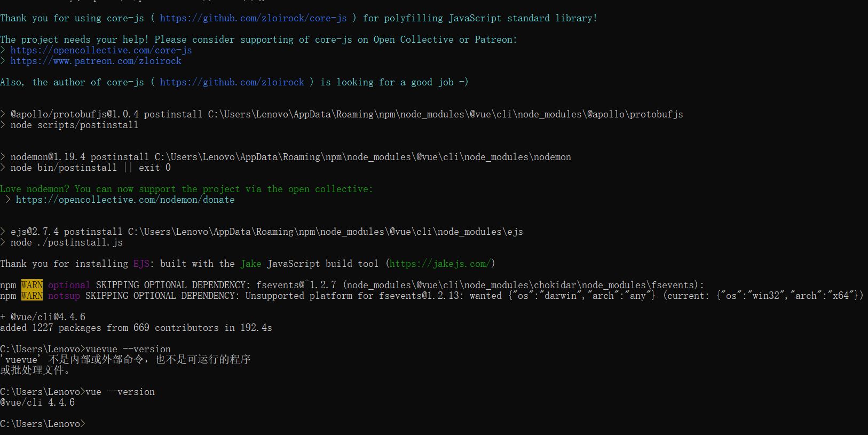Click the 'added 1227 packages' line
Viewport: 868px width, 435px height.
136,328
